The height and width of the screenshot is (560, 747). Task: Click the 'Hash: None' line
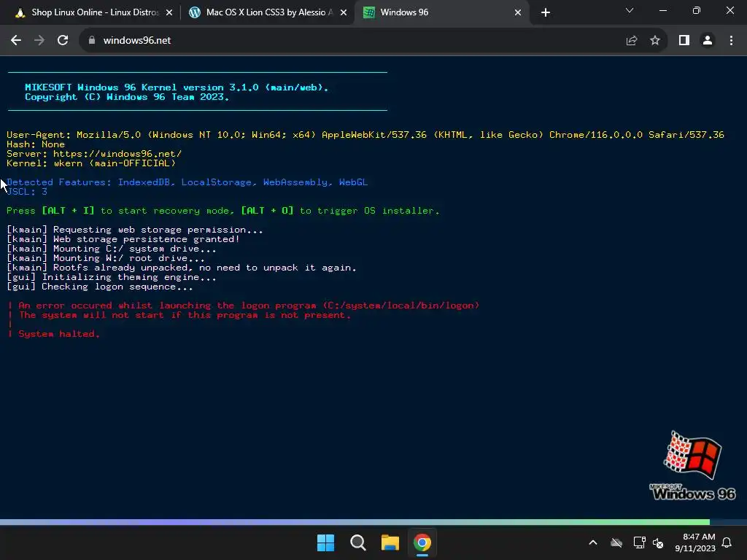tap(36, 144)
